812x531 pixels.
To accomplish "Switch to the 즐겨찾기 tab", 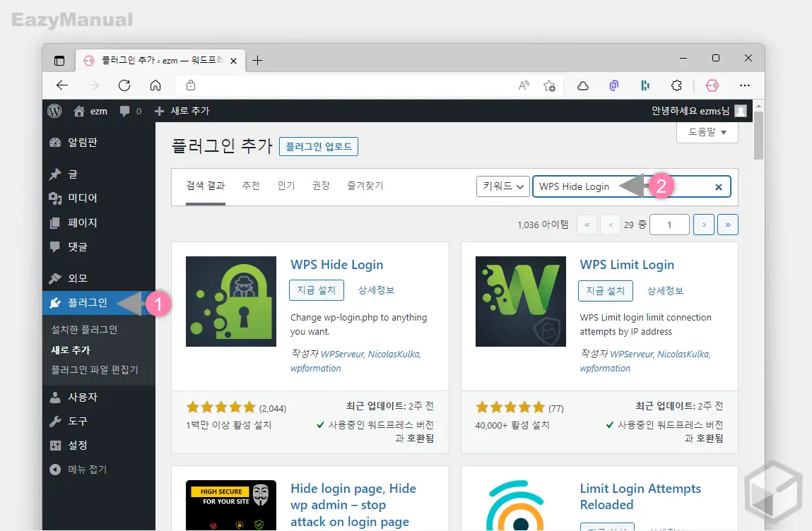I will click(x=365, y=186).
